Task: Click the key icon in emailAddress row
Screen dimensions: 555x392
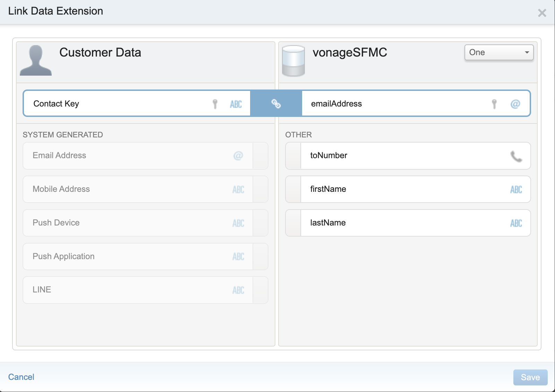Action: coord(494,104)
